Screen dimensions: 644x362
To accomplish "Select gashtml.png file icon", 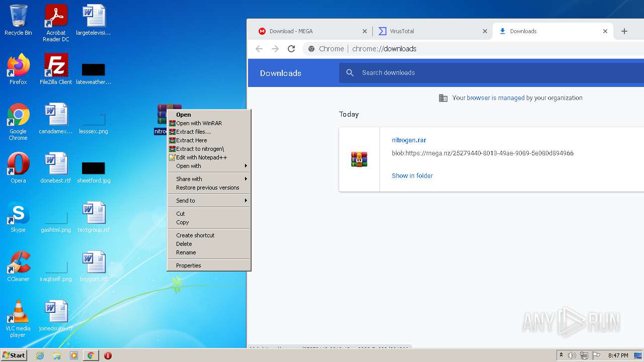I will [x=56, y=222].
